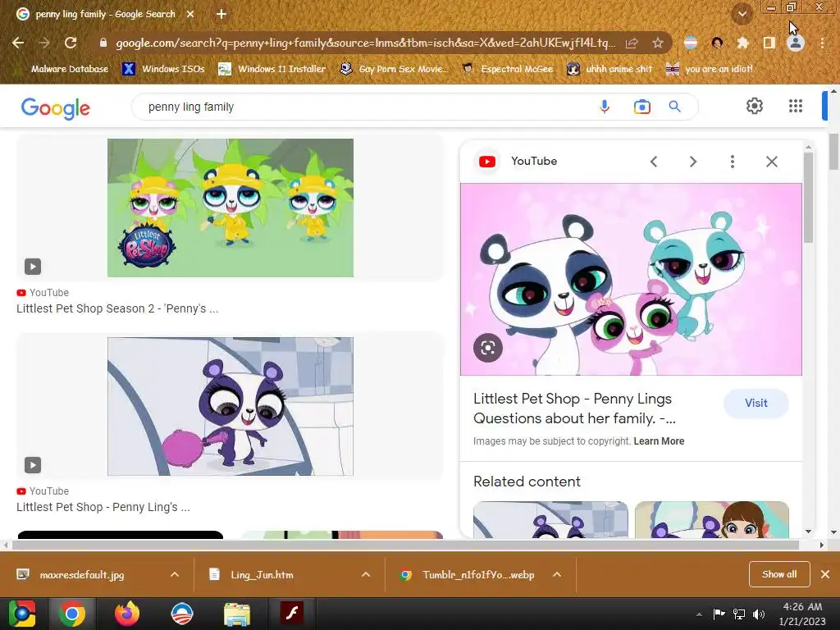Show next image in the preview panel

(692, 162)
